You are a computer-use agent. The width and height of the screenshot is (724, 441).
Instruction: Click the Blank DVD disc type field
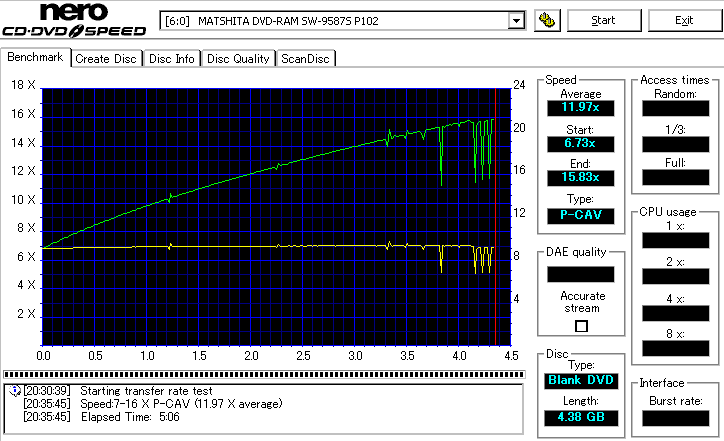(x=580, y=381)
